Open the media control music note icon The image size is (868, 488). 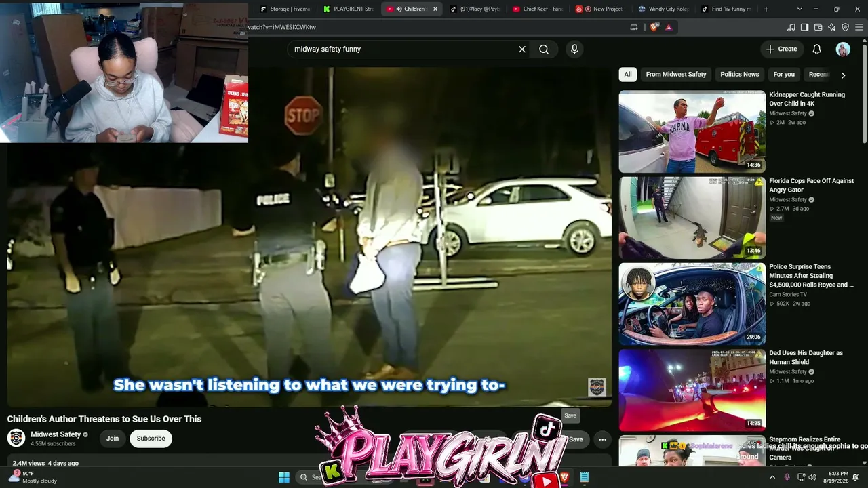791,27
